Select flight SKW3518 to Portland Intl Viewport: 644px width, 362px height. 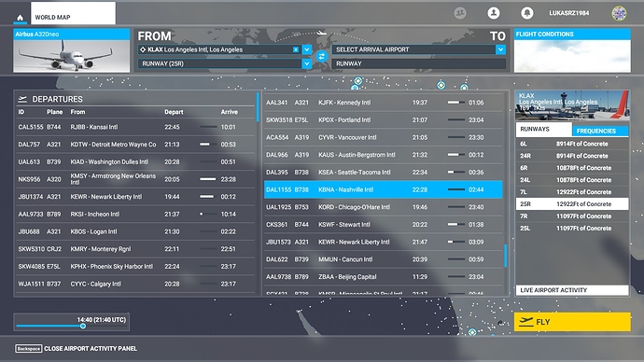384,119
